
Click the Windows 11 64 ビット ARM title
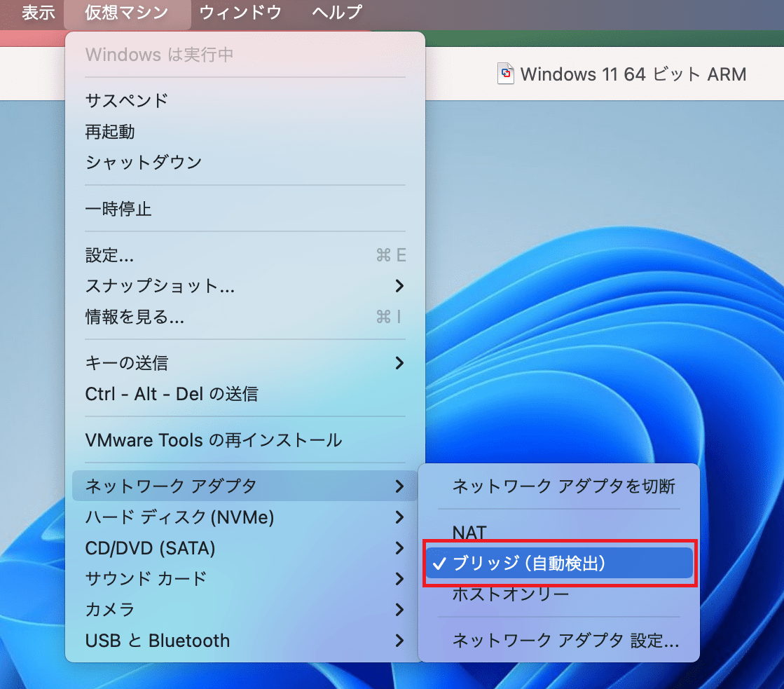[x=633, y=74]
